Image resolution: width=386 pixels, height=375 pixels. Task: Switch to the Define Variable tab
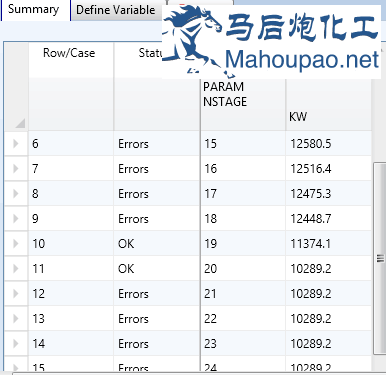(x=116, y=10)
